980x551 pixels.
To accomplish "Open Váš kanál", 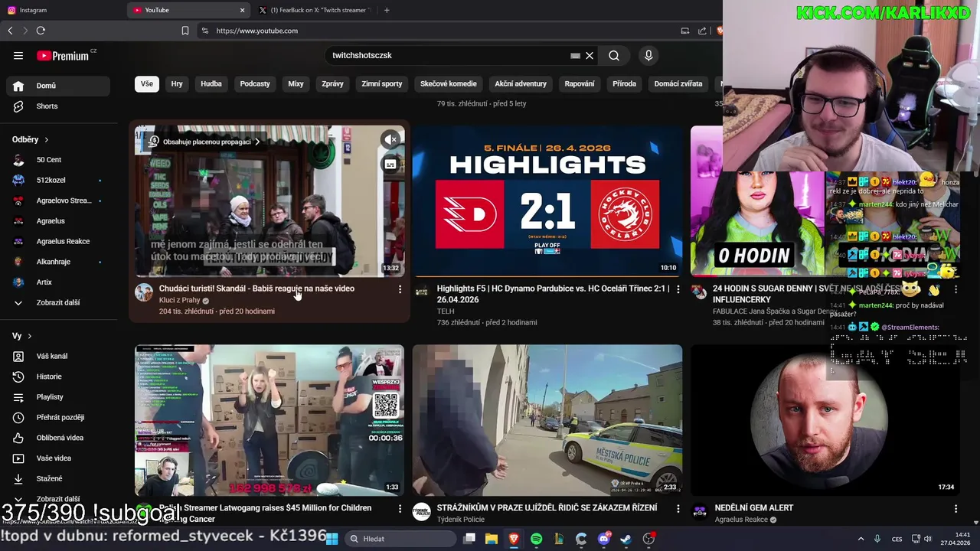I will (58, 356).
